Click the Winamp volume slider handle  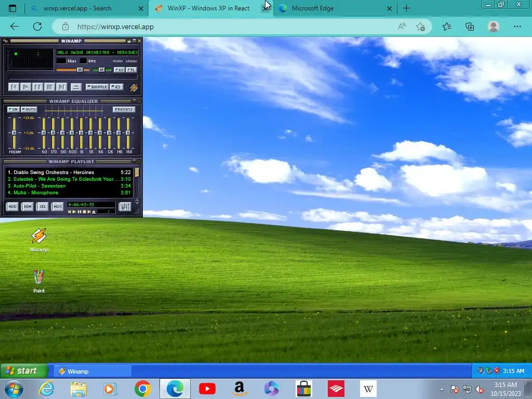(x=79, y=70)
